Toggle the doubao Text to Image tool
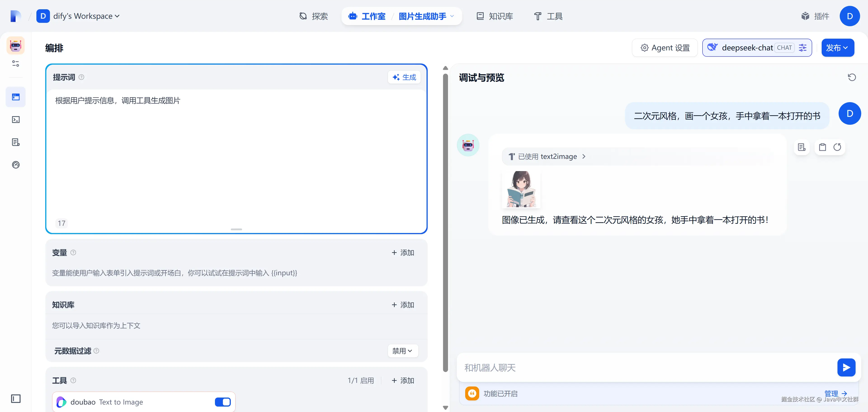868x412 pixels. [x=222, y=402]
